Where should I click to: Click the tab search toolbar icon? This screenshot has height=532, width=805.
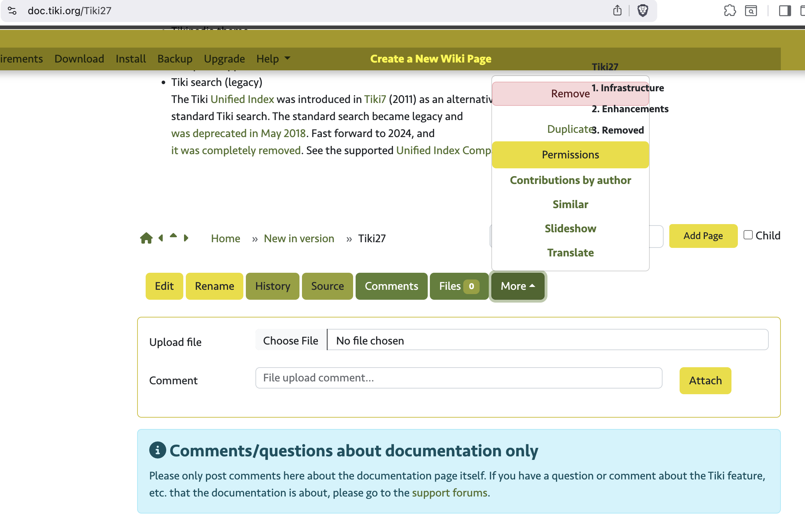(751, 11)
